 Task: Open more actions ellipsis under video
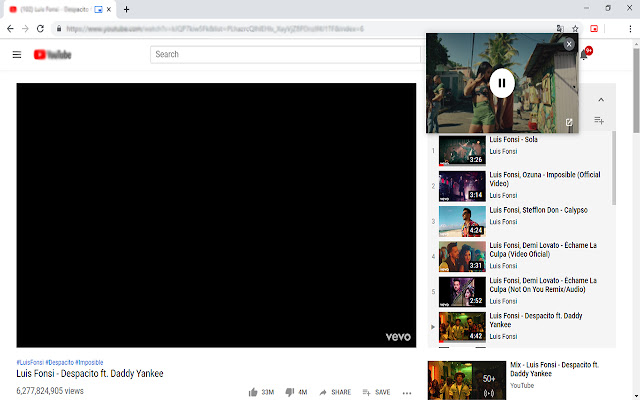[x=406, y=392]
